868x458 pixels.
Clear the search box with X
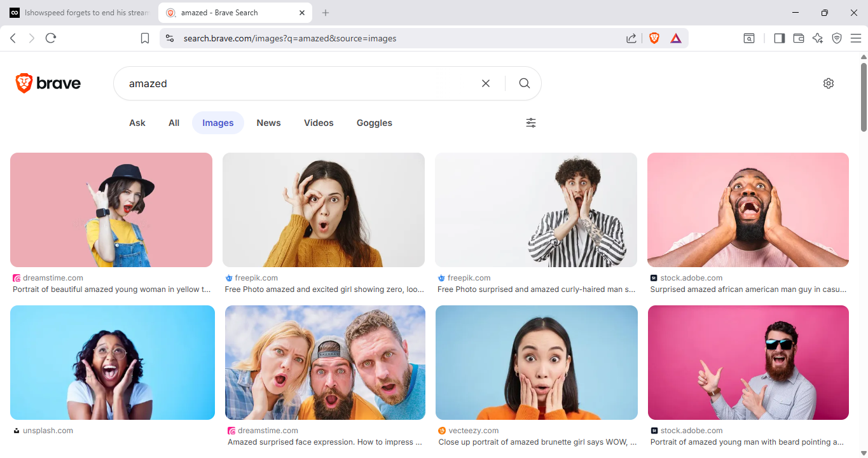point(486,83)
